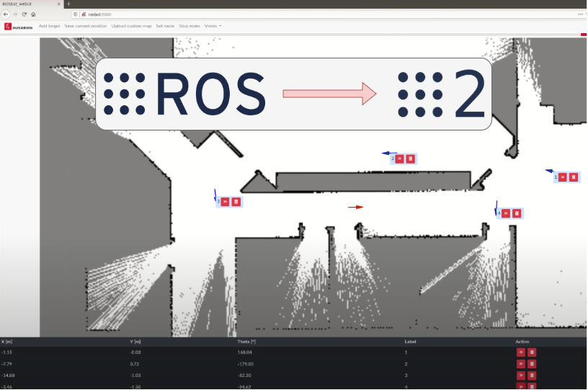
Task: Click the Y [m] column header
Action: [135, 342]
